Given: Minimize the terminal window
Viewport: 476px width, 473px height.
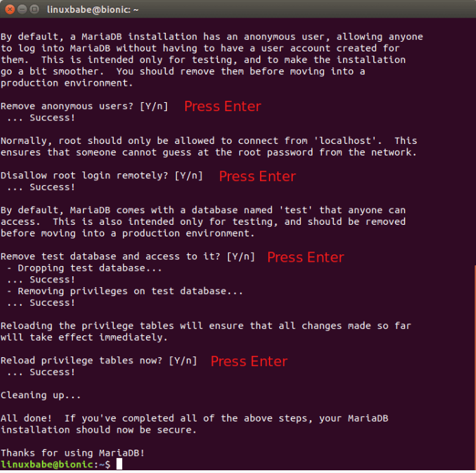Looking at the screenshot, I should (x=22, y=10).
